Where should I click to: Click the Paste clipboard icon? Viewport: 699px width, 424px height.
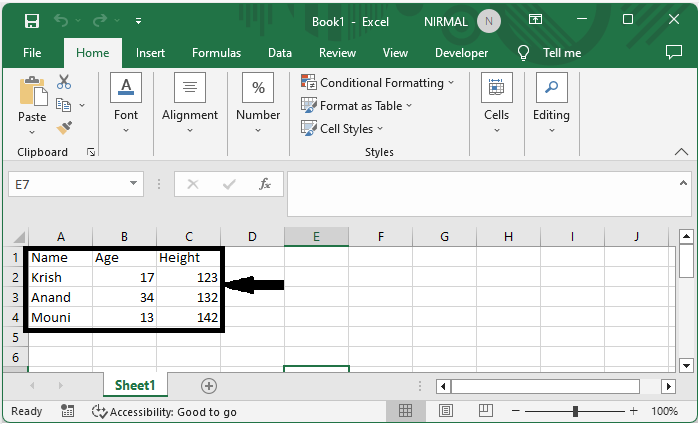[32, 100]
